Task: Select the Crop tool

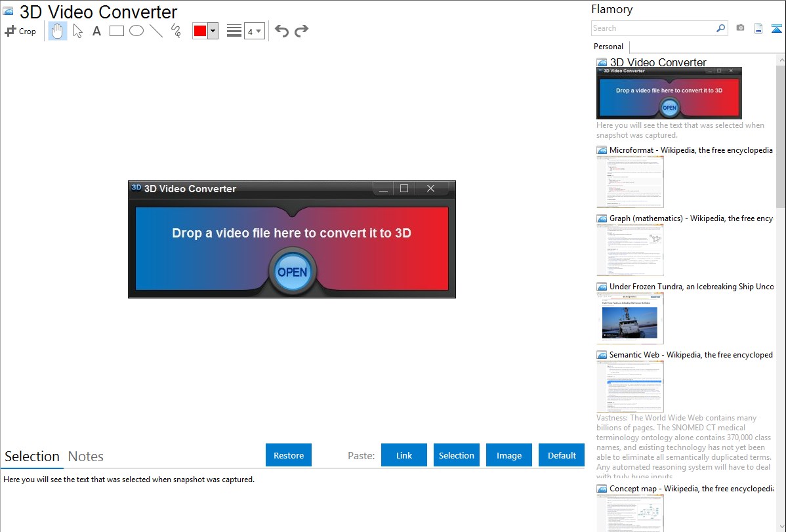Action: tap(20, 31)
